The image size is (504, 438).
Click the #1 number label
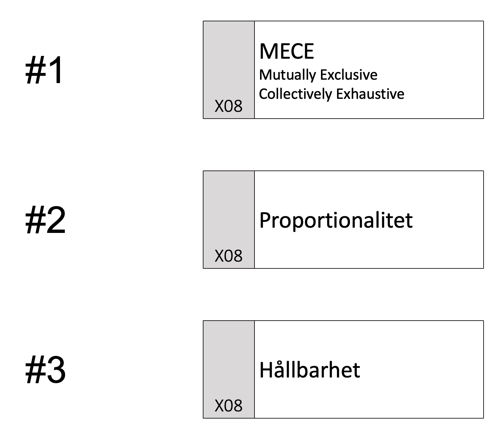[x=44, y=71]
